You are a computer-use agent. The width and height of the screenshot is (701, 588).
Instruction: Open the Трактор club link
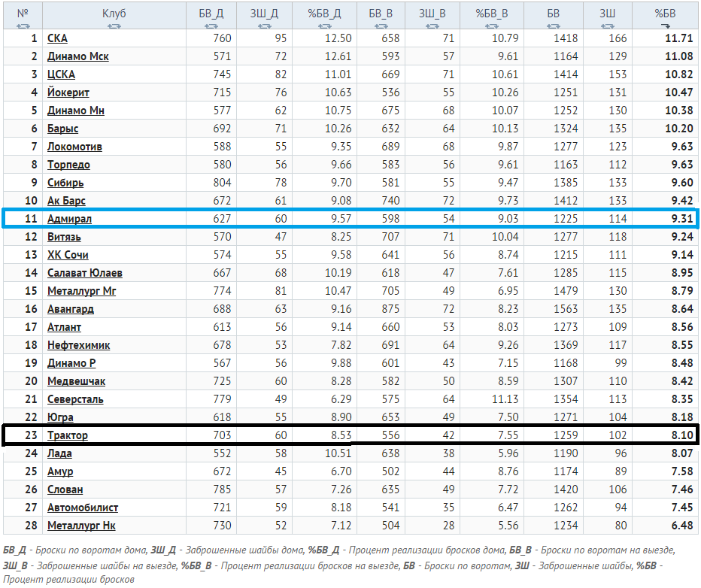point(68,435)
